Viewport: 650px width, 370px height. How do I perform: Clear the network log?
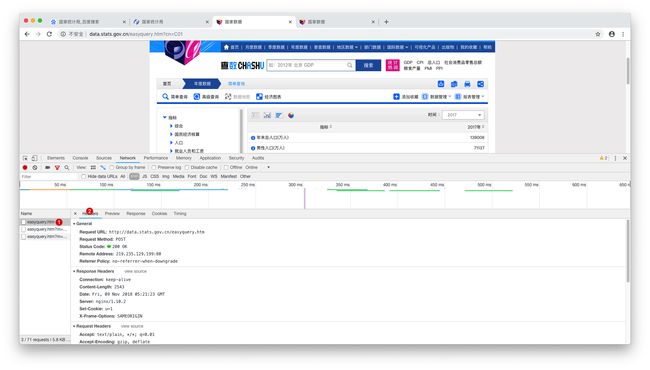pos(35,167)
